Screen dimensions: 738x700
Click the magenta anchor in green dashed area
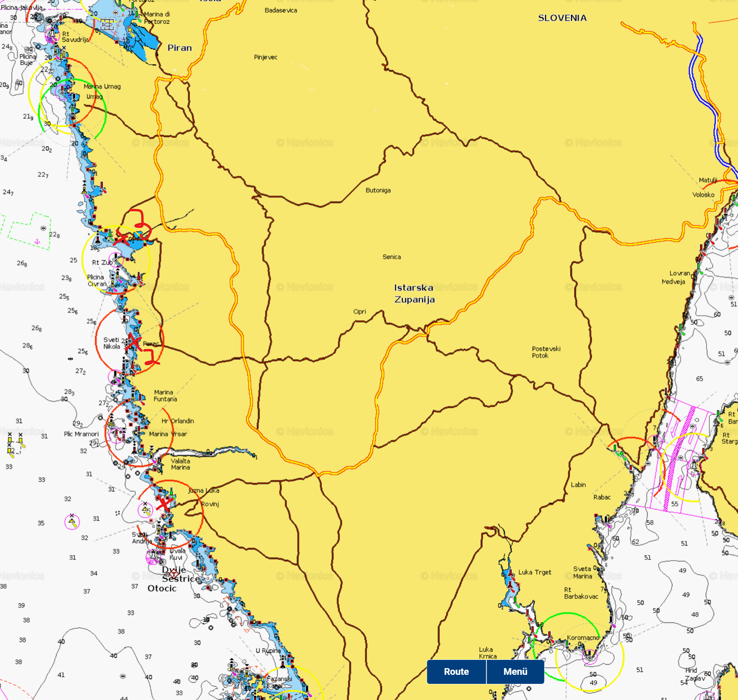37,242
